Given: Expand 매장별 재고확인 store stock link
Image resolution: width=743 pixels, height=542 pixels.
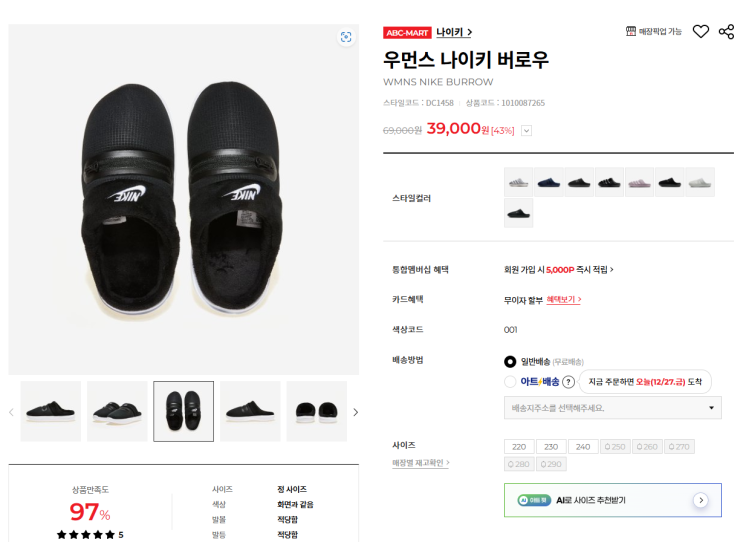Looking at the screenshot, I should 420,463.
